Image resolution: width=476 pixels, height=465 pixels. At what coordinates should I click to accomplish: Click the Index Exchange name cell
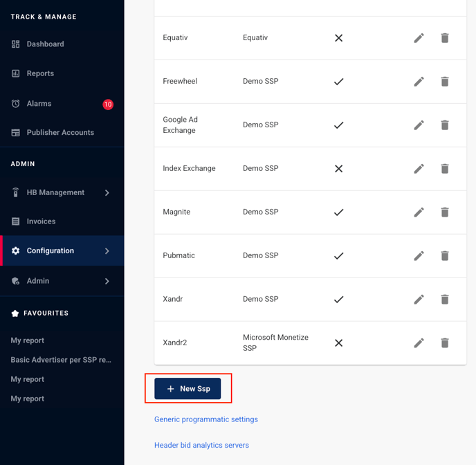click(x=189, y=168)
